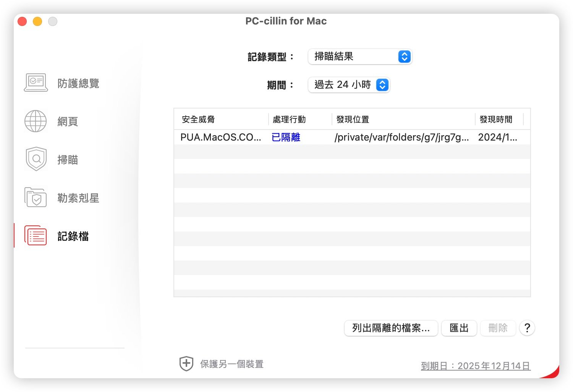Switch to 防護總覽 in sidebar
The height and width of the screenshot is (392, 573).
click(78, 83)
